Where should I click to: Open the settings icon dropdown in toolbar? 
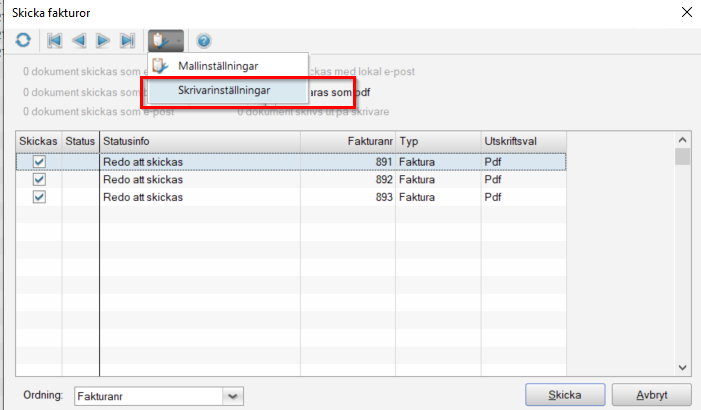[166, 41]
